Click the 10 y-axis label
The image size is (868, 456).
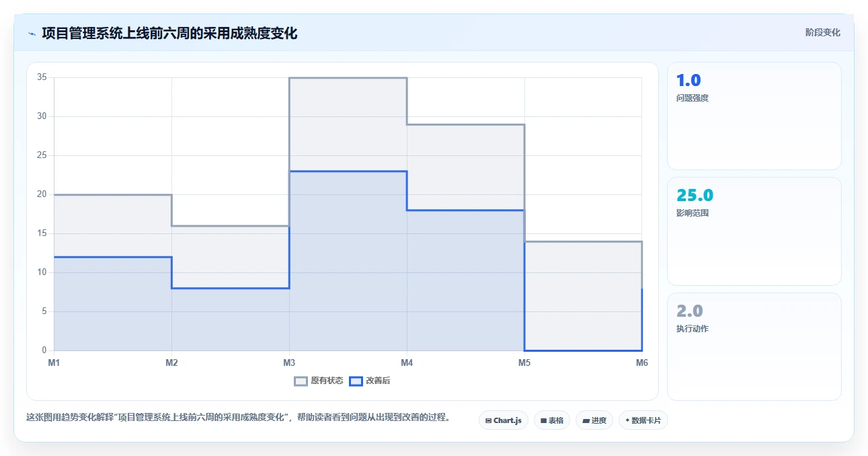(42, 272)
